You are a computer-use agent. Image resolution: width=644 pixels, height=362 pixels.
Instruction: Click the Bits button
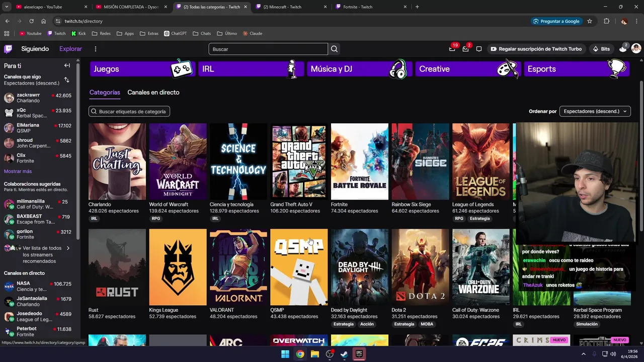[x=601, y=49]
